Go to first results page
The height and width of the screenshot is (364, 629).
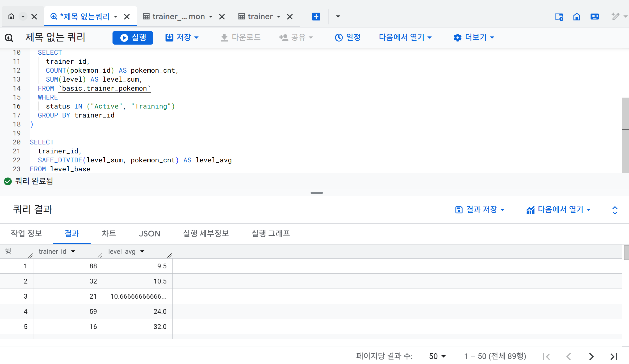[x=546, y=356]
